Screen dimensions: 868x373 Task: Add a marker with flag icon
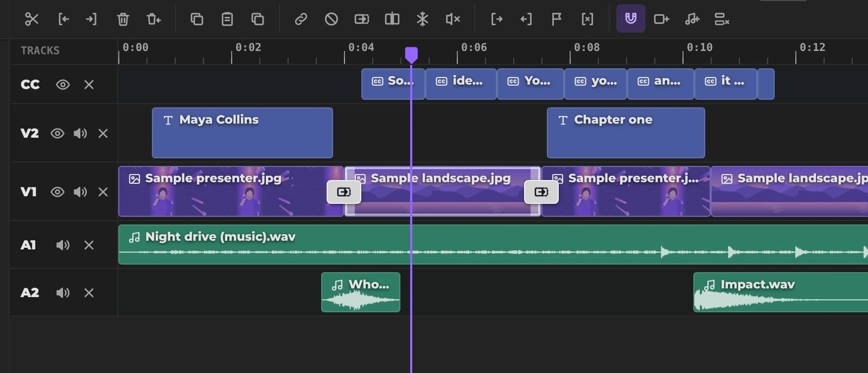(x=557, y=20)
